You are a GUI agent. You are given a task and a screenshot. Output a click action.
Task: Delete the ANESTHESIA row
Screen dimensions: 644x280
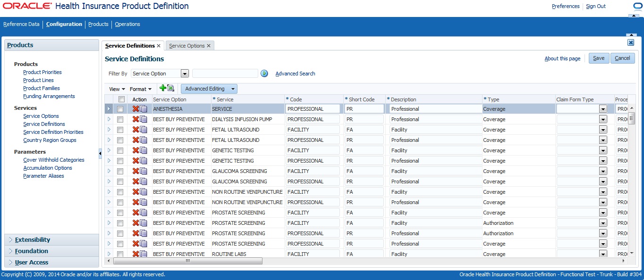(x=136, y=109)
